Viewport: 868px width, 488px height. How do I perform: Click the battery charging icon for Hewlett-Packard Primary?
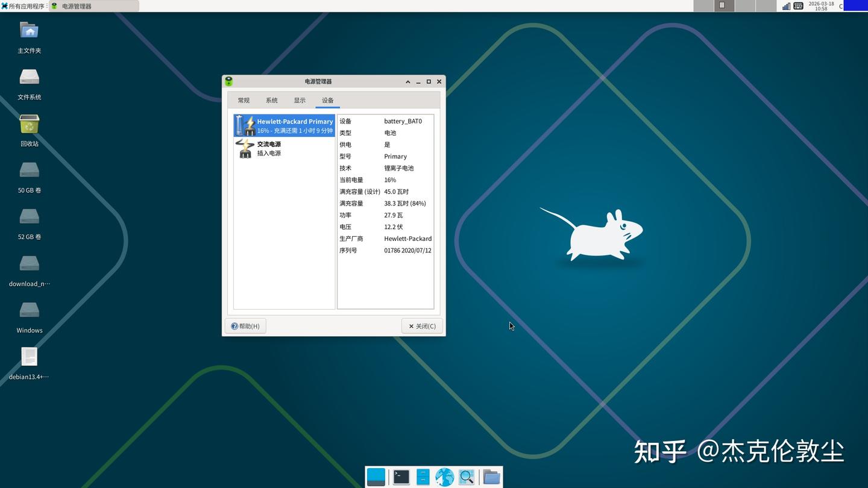click(x=245, y=126)
